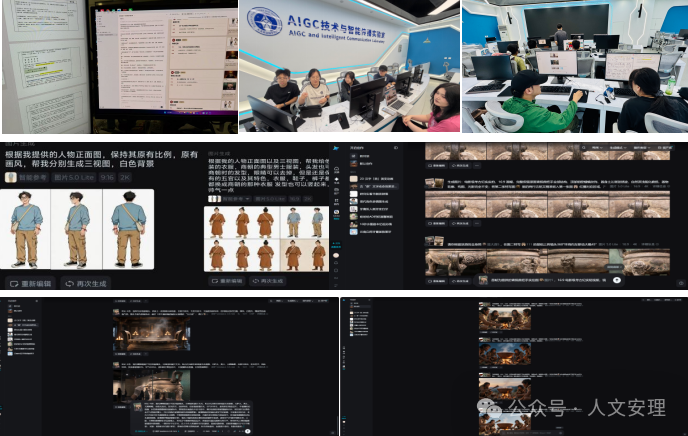Click inside the long prompt text box in lower-left panel

197,414
